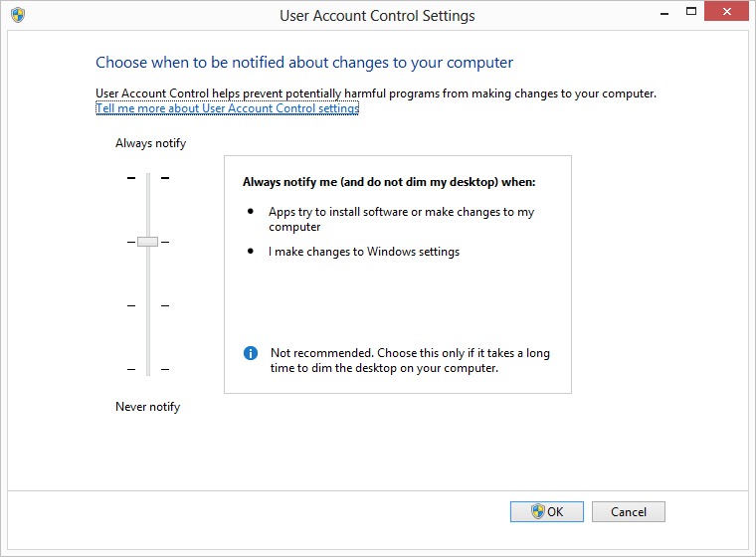Click the 'Never notify' label below the slider
756x557 pixels.
[x=147, y=407]
